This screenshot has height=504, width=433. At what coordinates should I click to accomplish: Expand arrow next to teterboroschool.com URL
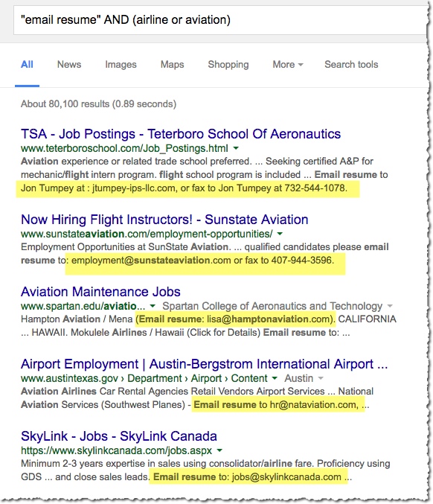click(236, 148)
